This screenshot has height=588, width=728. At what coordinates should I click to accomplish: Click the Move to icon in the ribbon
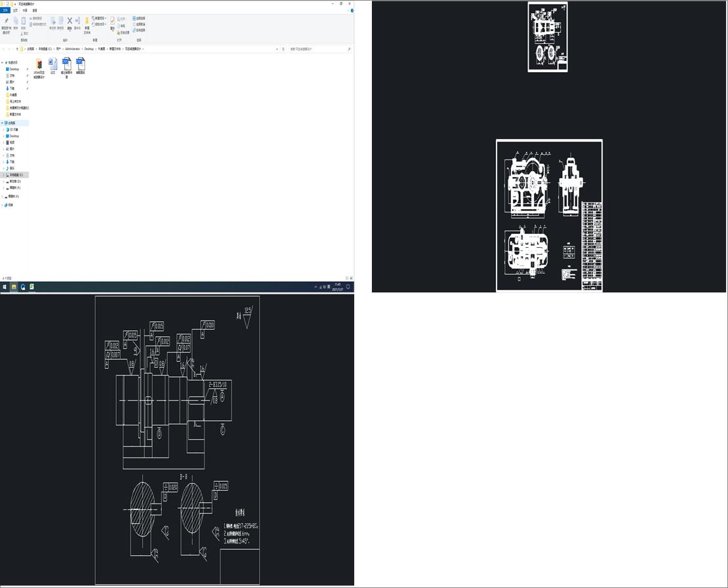click(x=52, y=23)
